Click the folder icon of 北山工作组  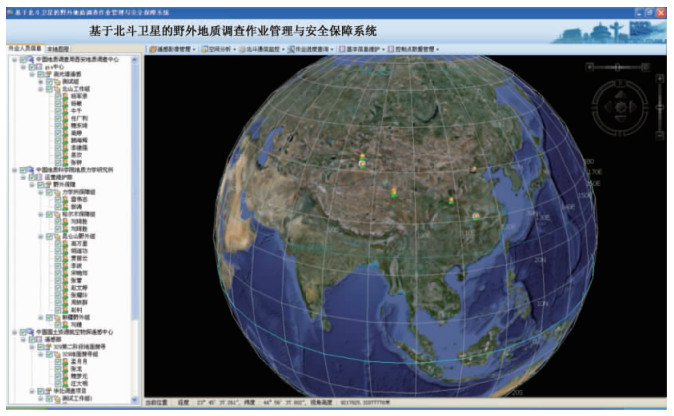(57, 89)
